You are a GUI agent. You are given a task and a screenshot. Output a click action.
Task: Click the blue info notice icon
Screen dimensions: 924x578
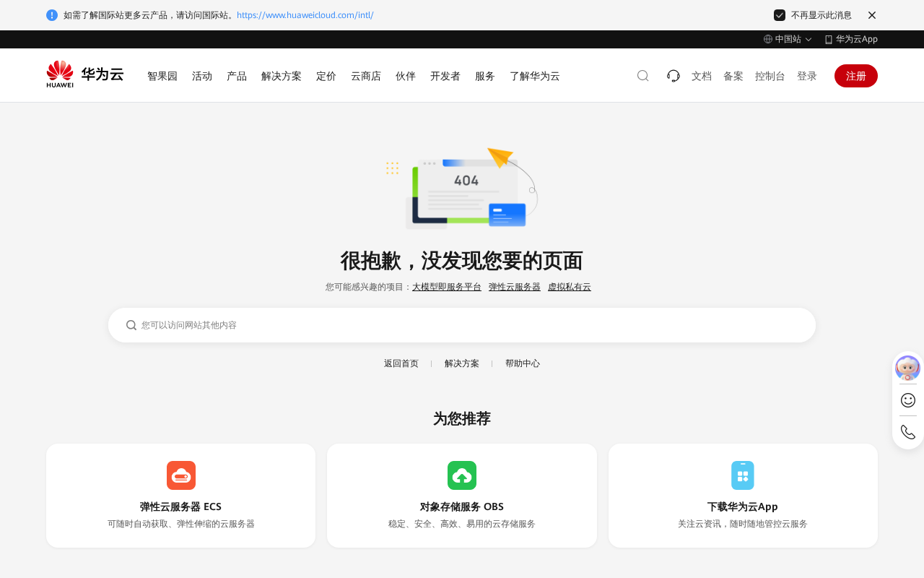[52, 15]
